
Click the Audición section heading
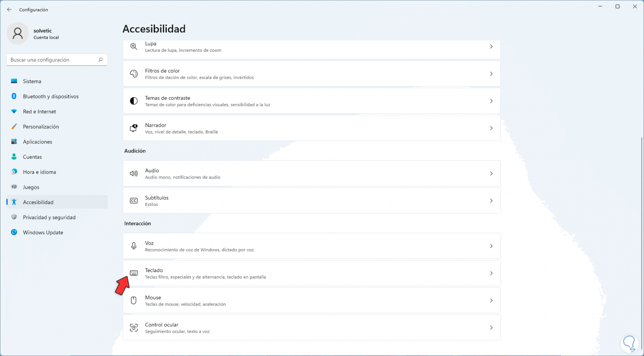[135, 151]
